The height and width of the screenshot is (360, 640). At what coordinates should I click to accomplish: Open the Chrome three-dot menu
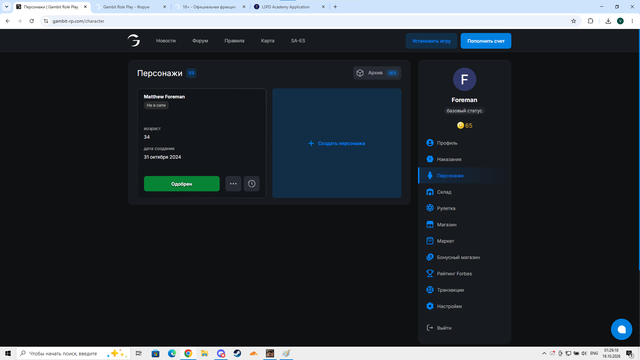tap(632, 21)
